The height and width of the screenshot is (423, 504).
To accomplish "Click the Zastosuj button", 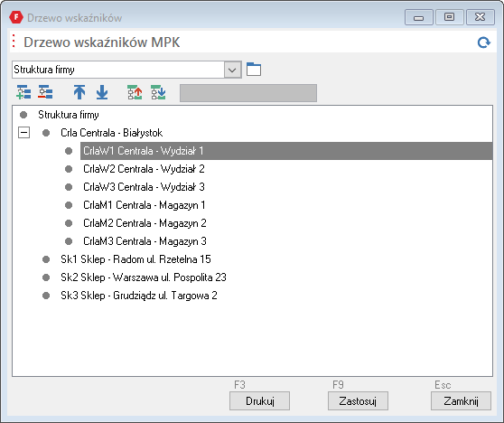I will (x=358, y=400).
